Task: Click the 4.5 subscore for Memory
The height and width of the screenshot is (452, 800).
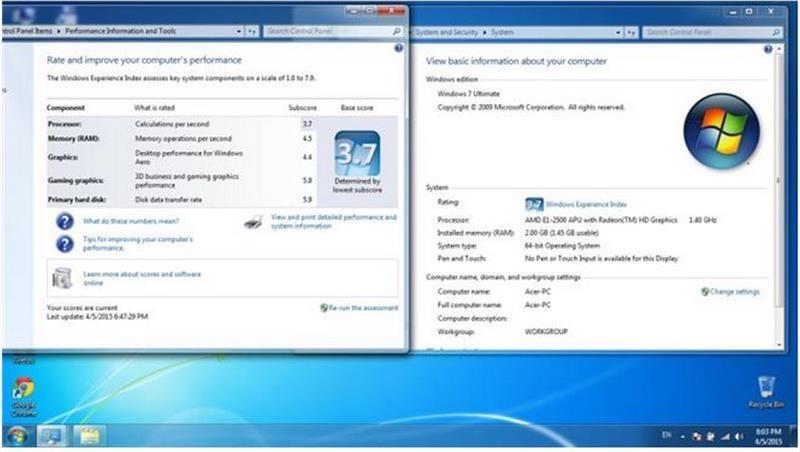Action: (x=307, y=139)
